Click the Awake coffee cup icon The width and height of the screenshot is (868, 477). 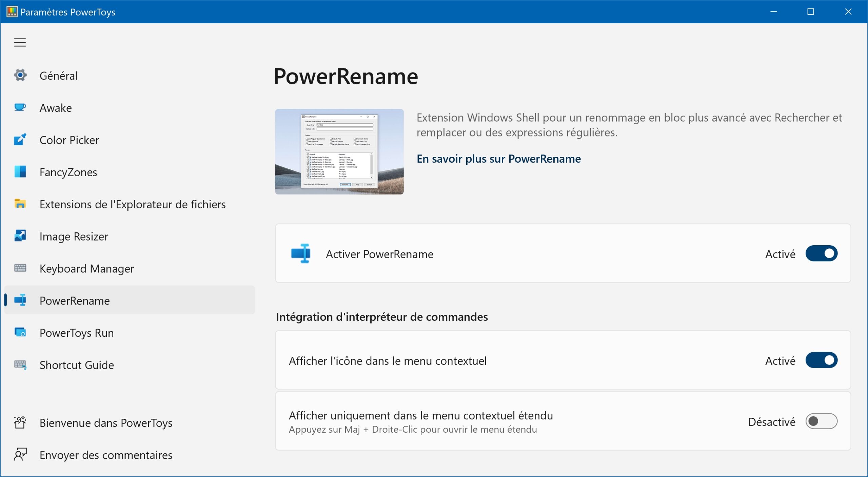(20, 107)
